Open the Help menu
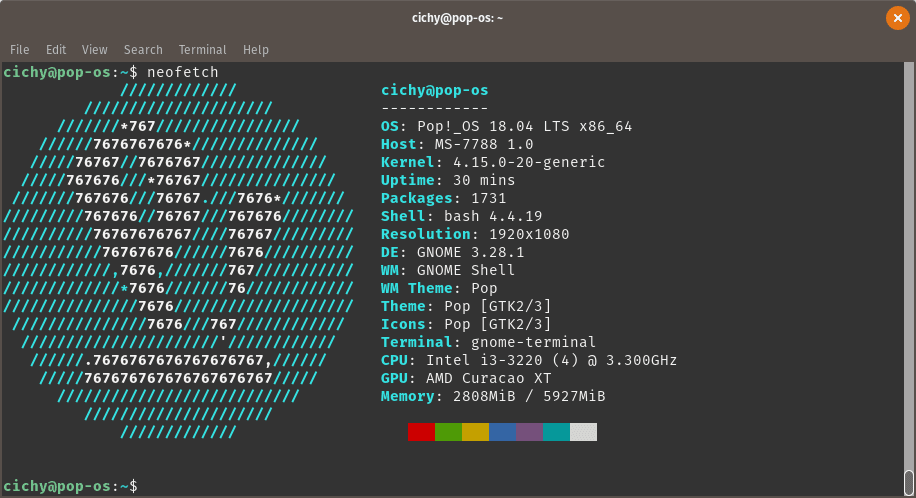 pos(256,50)
